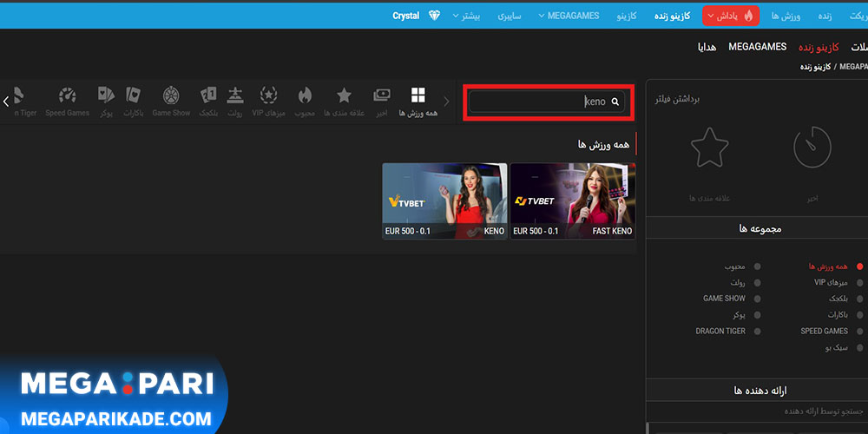Click the ارائه دهنده ها section heading
Screen dimensions: 868x434
point(760,391)
